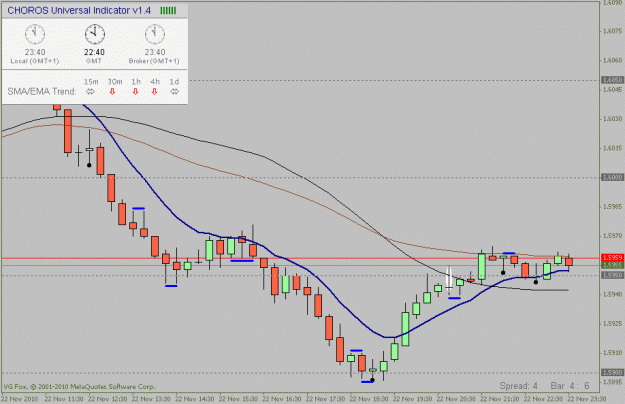Screen dimensions: 625x404
Task: Click the 1d timeframe label
Action: 174,82
